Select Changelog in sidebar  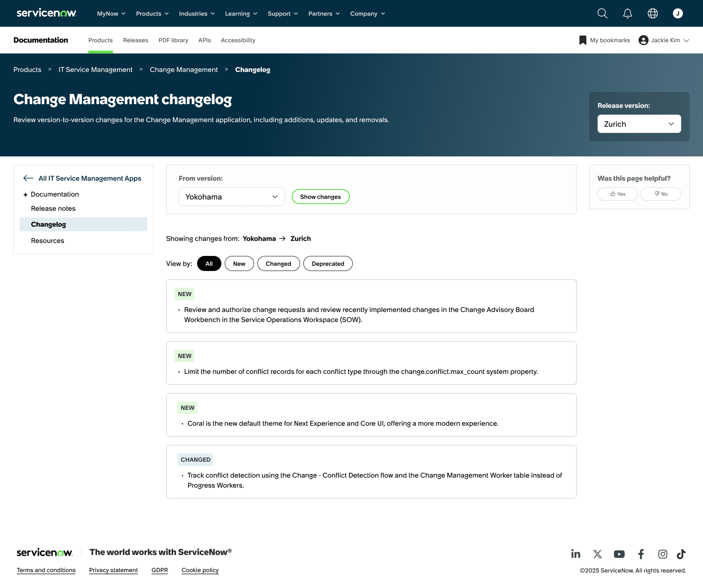click(x=83, y=224)
